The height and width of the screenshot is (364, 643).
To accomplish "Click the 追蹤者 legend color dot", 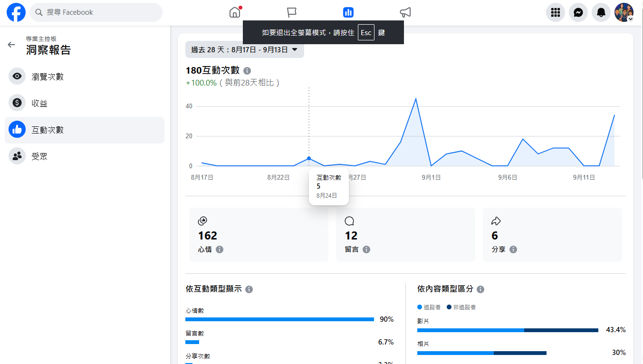I will pos(420,307).
